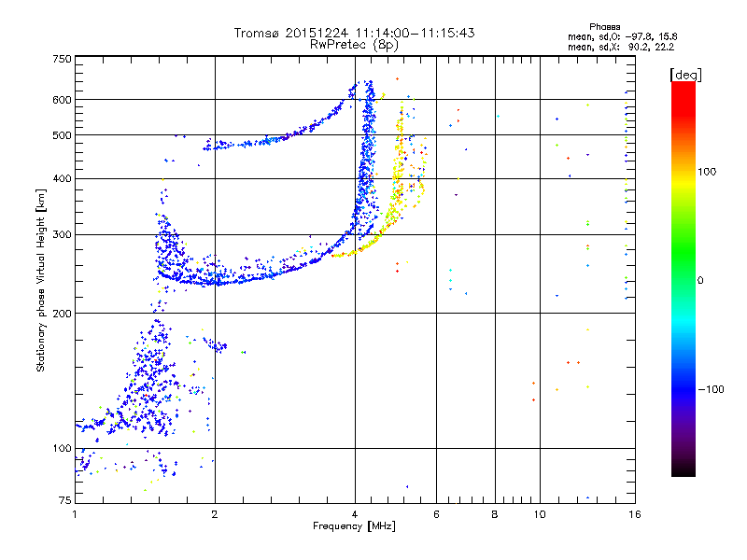Viewport: 747px width, 560px height.
Task: Select the 'mean, sd,O: -97.8, 15.8' line
Action: tap(622, 36)
